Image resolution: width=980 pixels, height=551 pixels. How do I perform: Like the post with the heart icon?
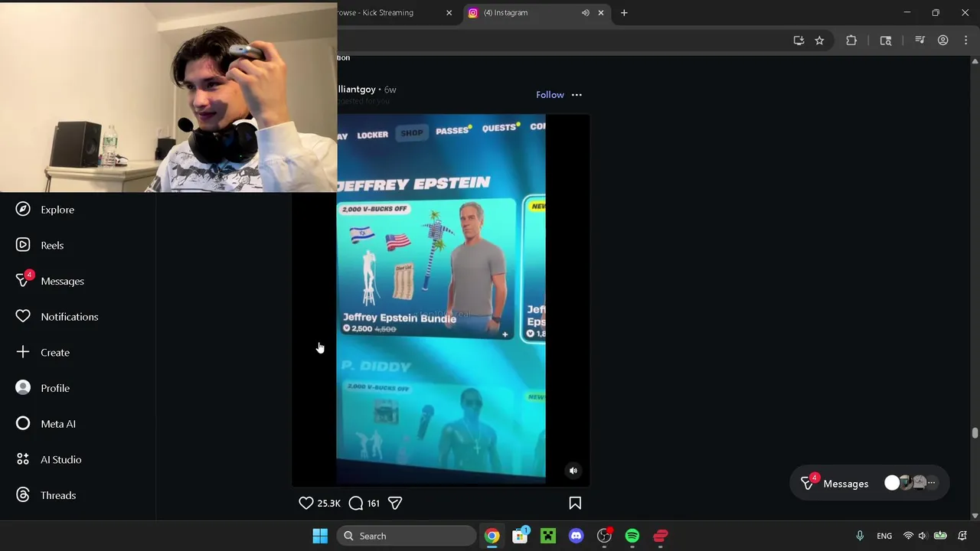pyautogui.click(x=305, y=503)
